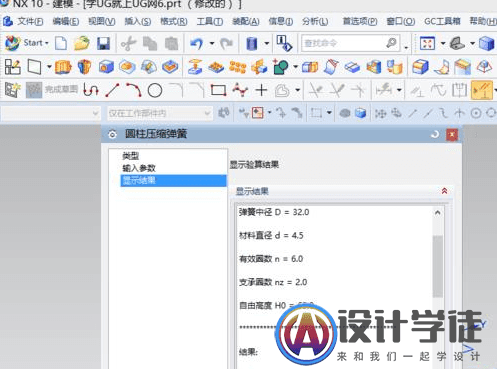Create a new file with New icon
Screen dimensions: 498x369
point(61,43)
